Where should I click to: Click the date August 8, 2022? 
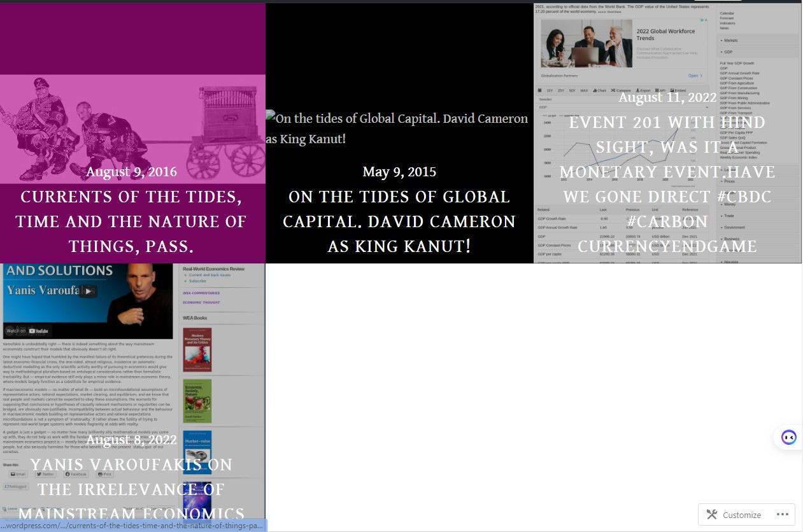pyautogui.click(x=132, y=440)
